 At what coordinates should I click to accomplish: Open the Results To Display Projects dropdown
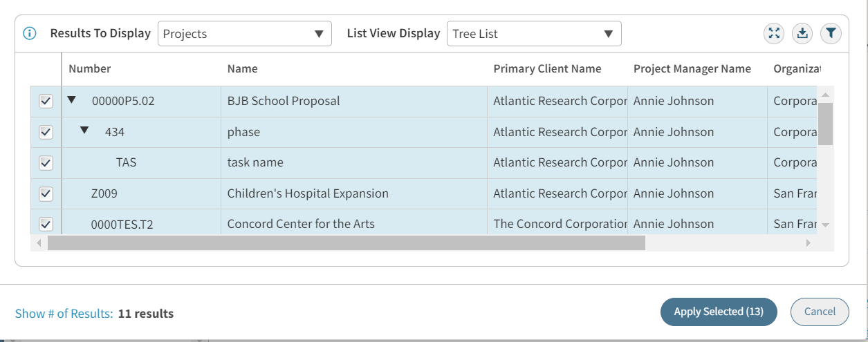(244, 34)
